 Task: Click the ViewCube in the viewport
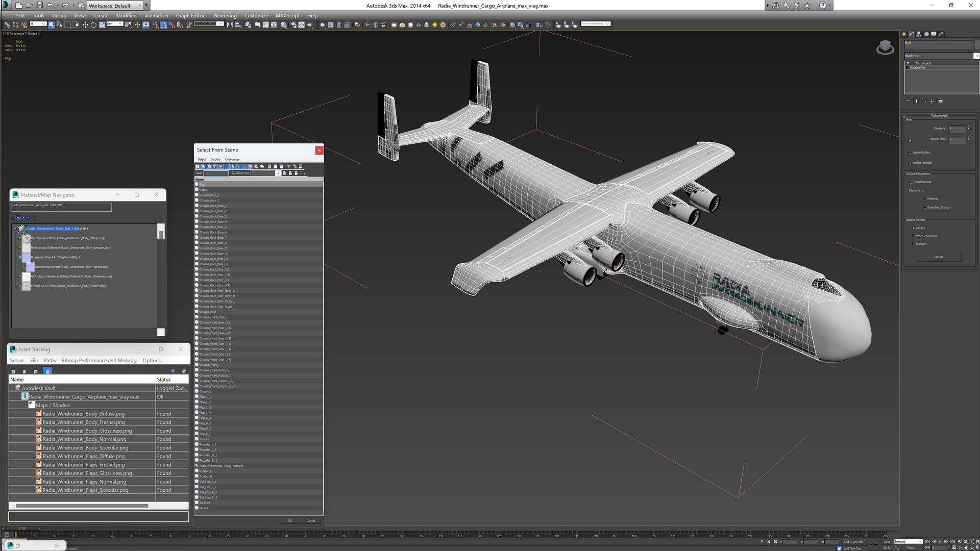tap(885, 47)
